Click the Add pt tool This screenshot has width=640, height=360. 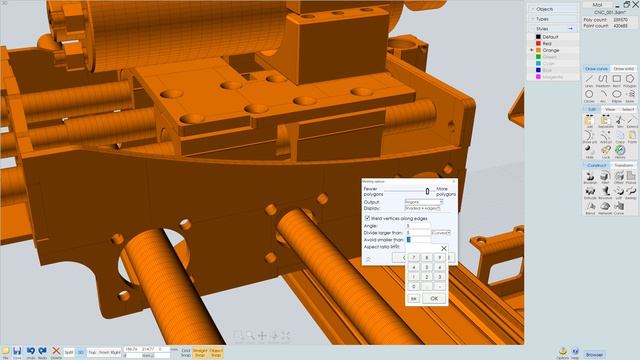(x=606, y=137)
